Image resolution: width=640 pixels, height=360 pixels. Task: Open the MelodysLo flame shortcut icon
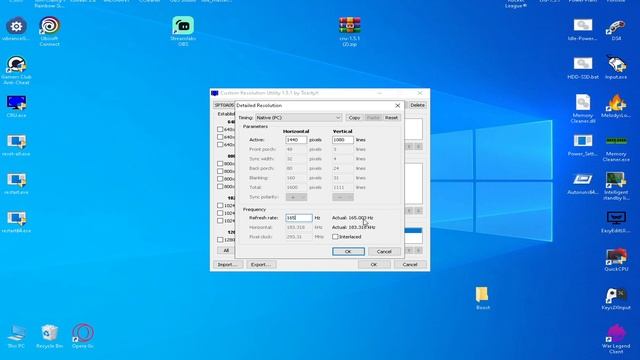(616, 102)
